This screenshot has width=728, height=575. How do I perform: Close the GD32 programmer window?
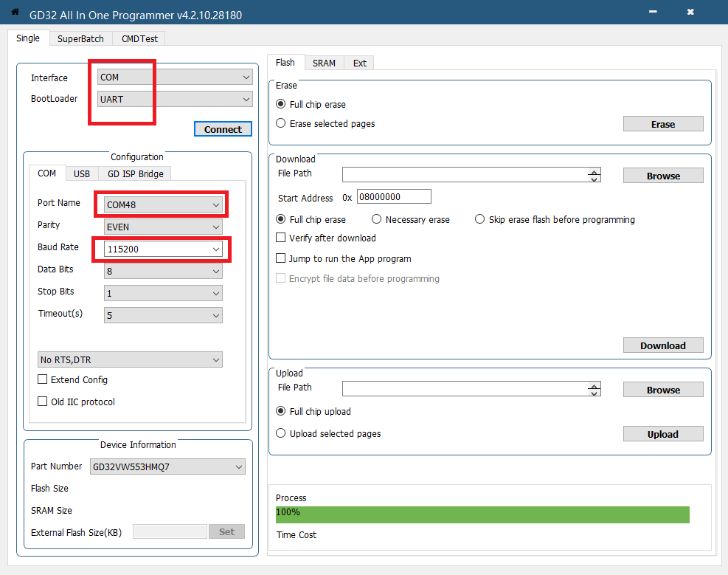pos(690,12)
